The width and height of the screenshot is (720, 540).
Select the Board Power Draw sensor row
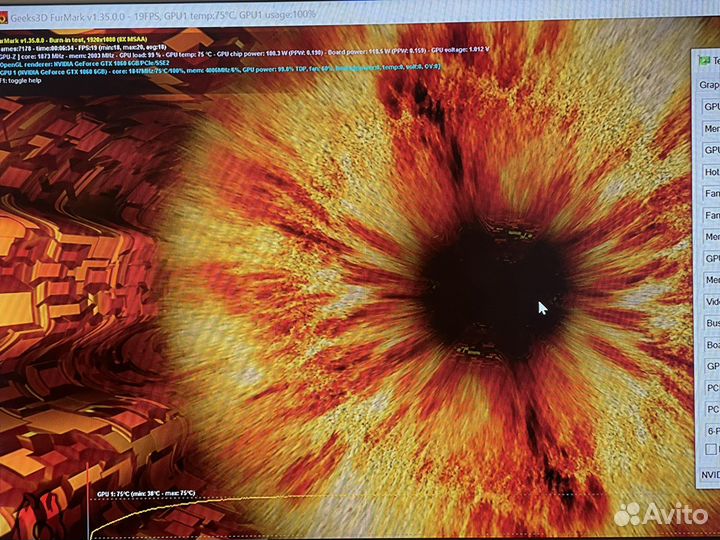tap(712, 345)
